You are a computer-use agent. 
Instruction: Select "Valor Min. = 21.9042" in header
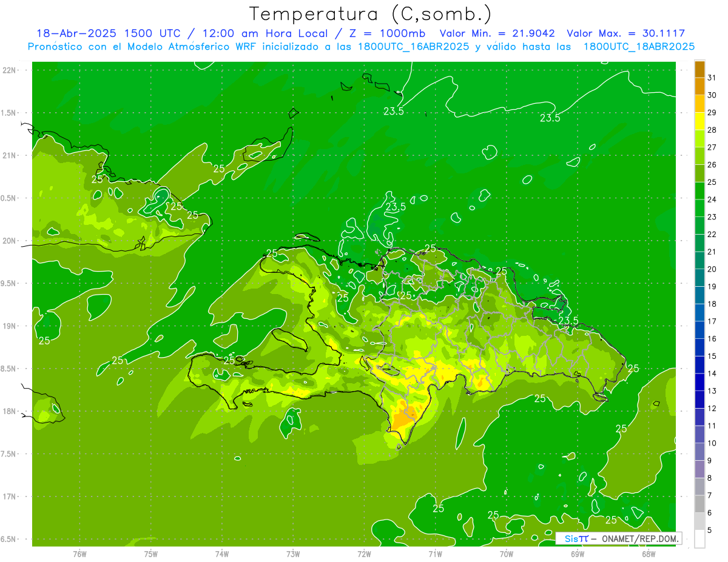[x=498, y=33]
